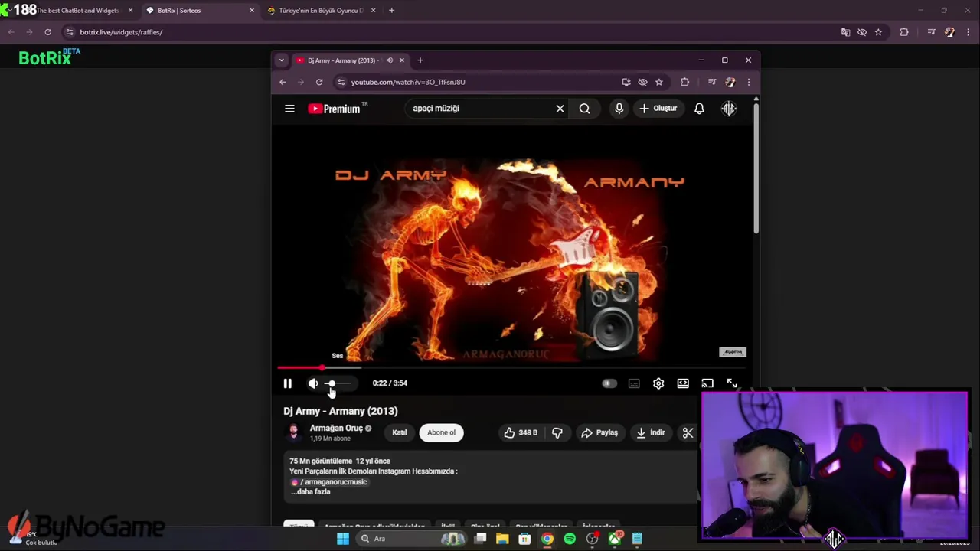Open tab search chevron in YouTube window
The width and height of the screenshot is (980, 551).
281,60
